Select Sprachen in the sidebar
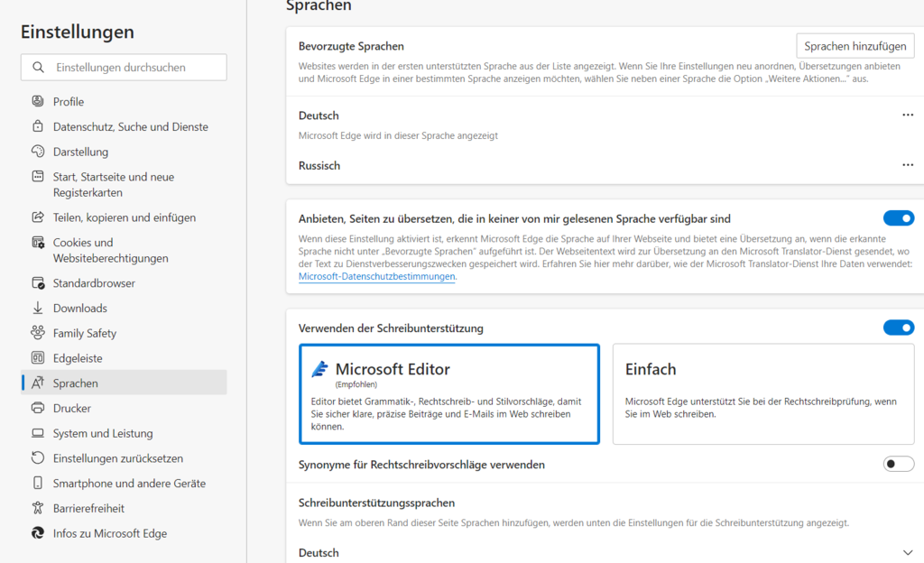The width and height of the screenshot is (924, 563). click(124, 383)
